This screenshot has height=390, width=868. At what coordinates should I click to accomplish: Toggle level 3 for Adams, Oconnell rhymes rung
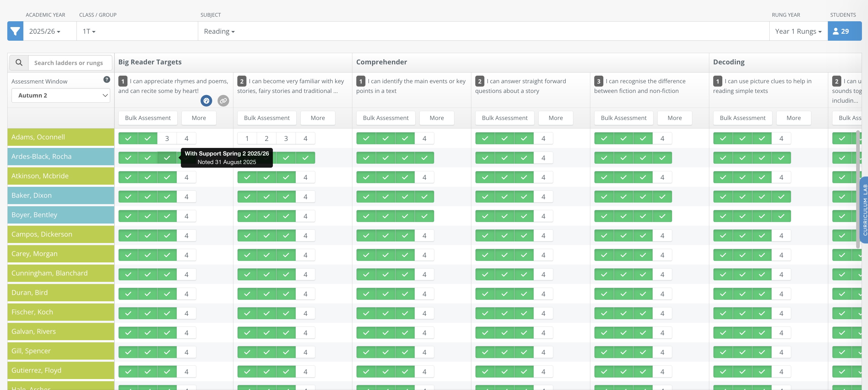167,139
